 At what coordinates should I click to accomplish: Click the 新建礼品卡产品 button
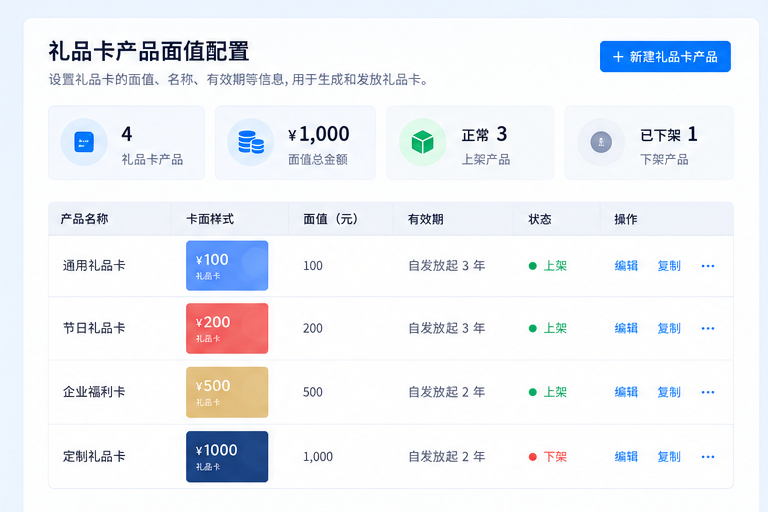click(x=665, y=57)
